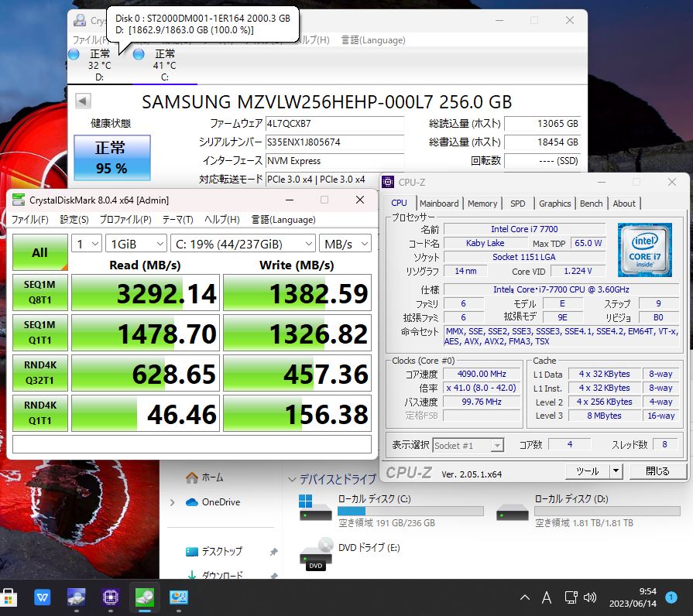Click the C: drive usage bar
This screenshot has height=616, width=693.
coord(410,512)
